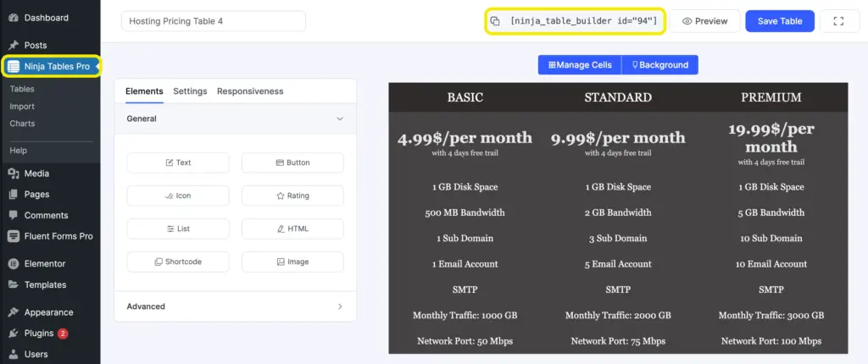Select the Charts submenu link

point(22,124)
